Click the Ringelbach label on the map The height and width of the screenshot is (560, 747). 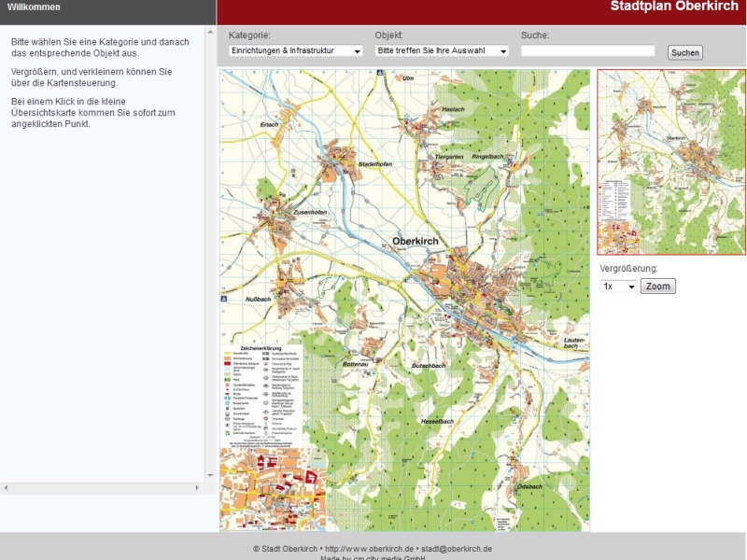[x=487, y=156]
